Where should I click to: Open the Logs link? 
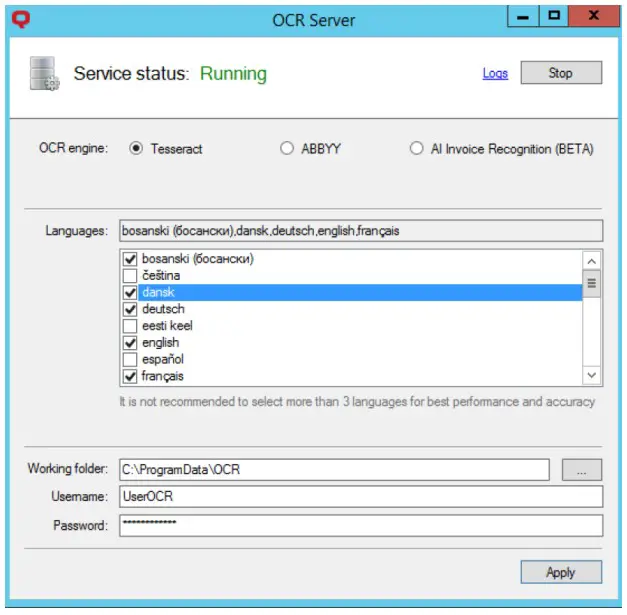tap(495, 73)
